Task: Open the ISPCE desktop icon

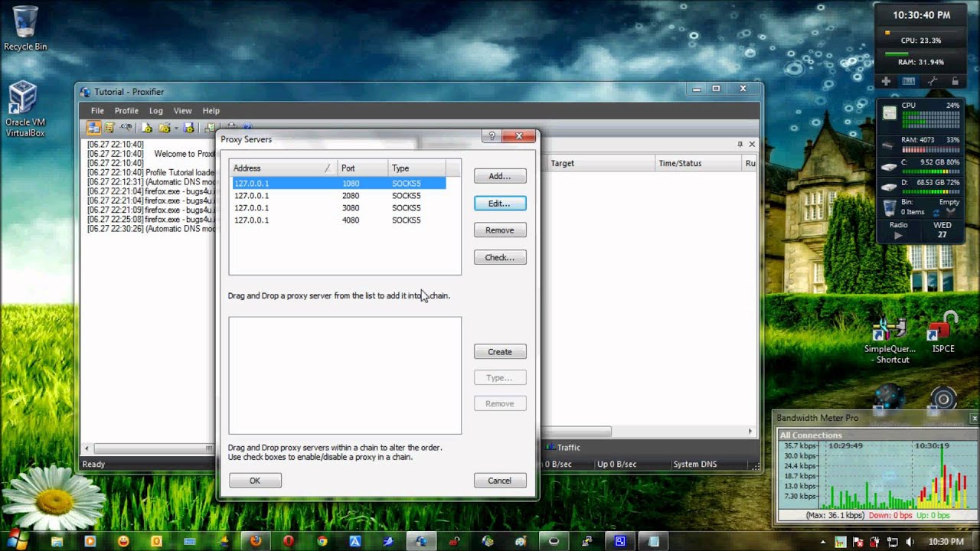Action: (x=943, y=332)
